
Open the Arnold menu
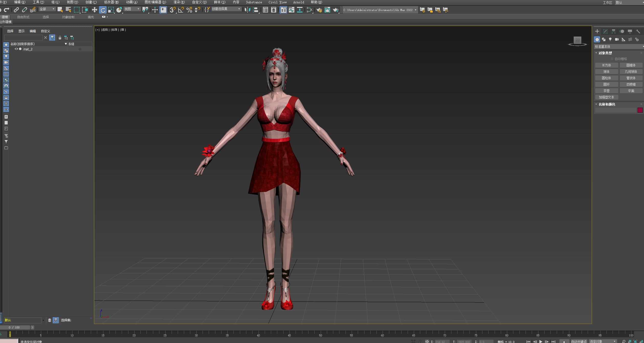tap(298, 2)
